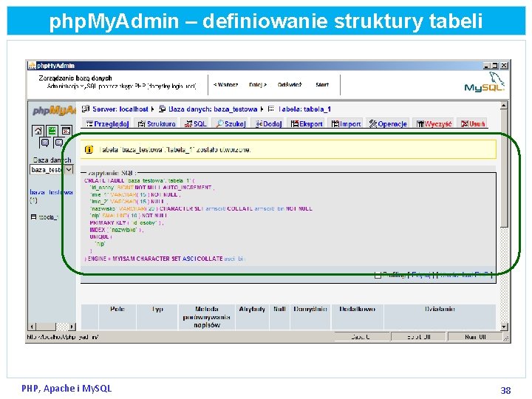Click the vertical scrollbar thumb
532x399 pixels.
pyautogui.click(x=504, y=168)
